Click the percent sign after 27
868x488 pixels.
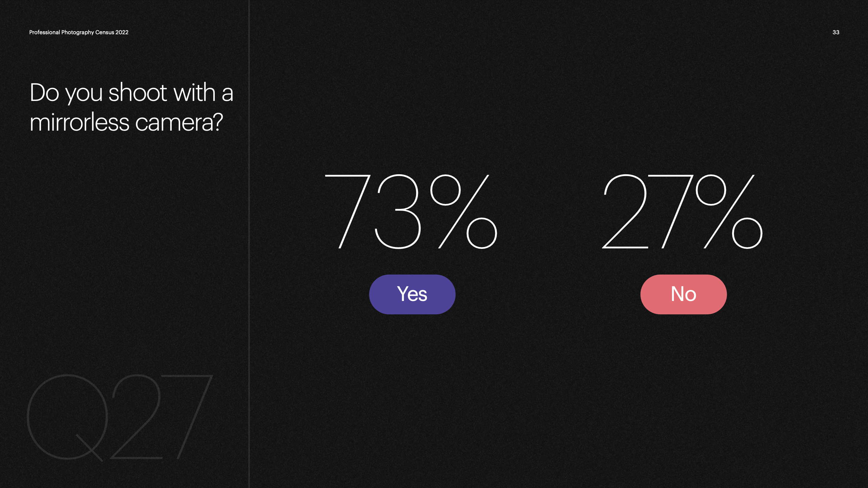coord(729,212)
